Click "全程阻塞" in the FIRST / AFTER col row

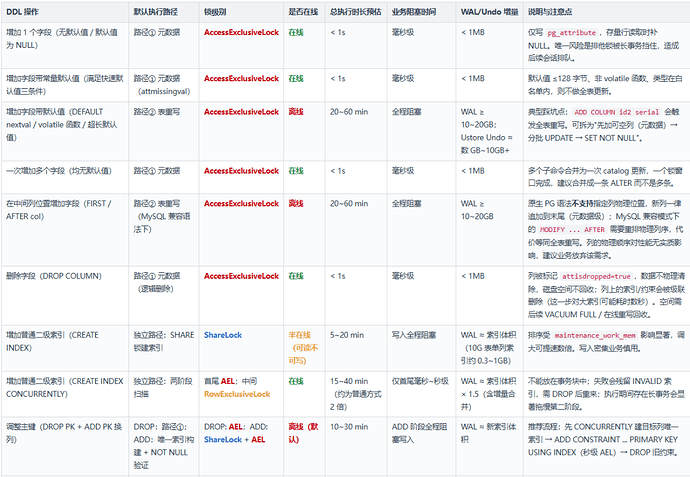(x=407, y=204)
